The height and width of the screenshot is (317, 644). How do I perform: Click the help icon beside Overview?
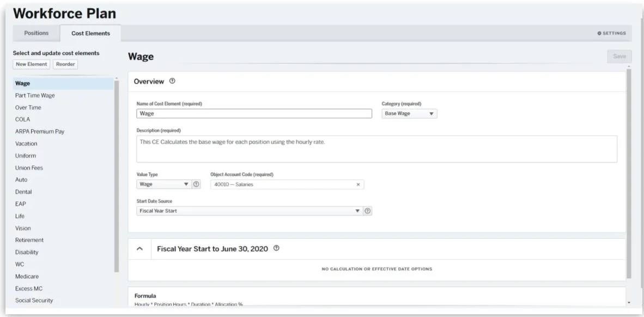(x=172, y=82)
